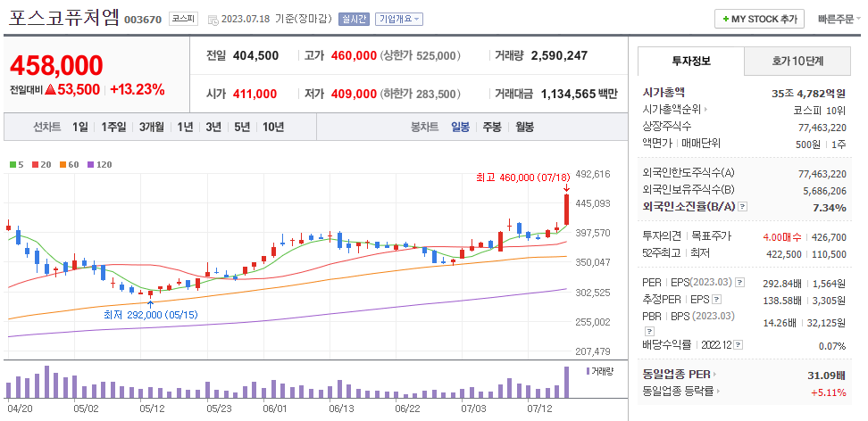This screenshot has width=868, height=421.
Task: Open help icon beside PER EPS(2023.03)
Action: 740,283
